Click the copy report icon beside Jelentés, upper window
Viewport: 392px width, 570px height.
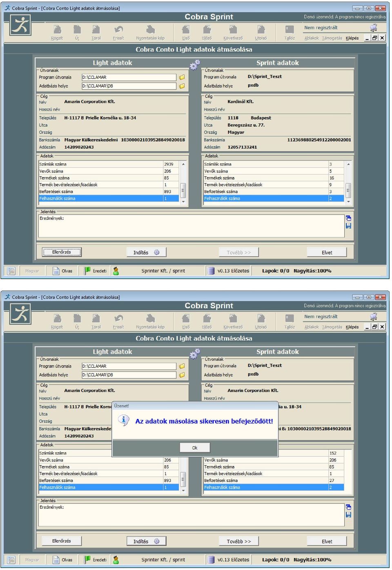pyautogui.click(x=348, y=218)
